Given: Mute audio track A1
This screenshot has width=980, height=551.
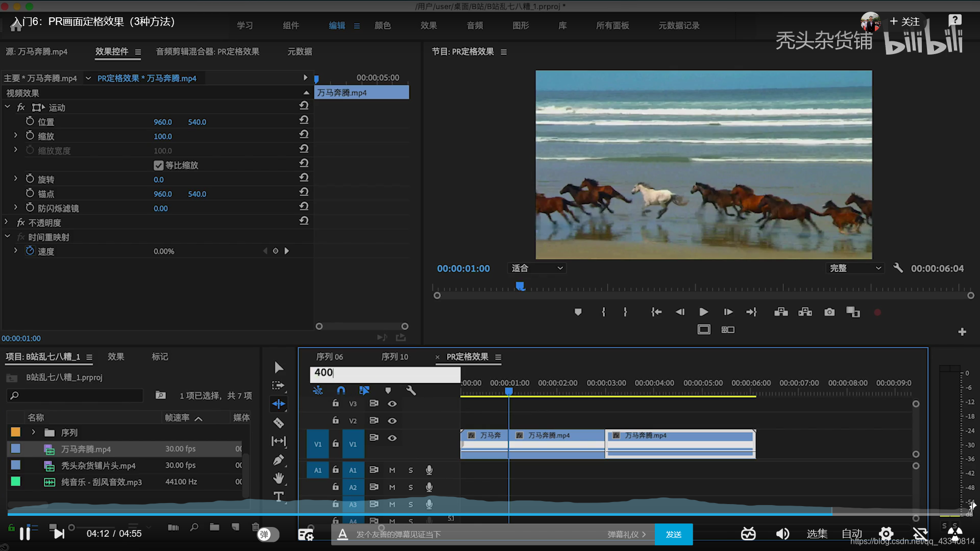Looking at the screenshot, I should pos(392,470).
